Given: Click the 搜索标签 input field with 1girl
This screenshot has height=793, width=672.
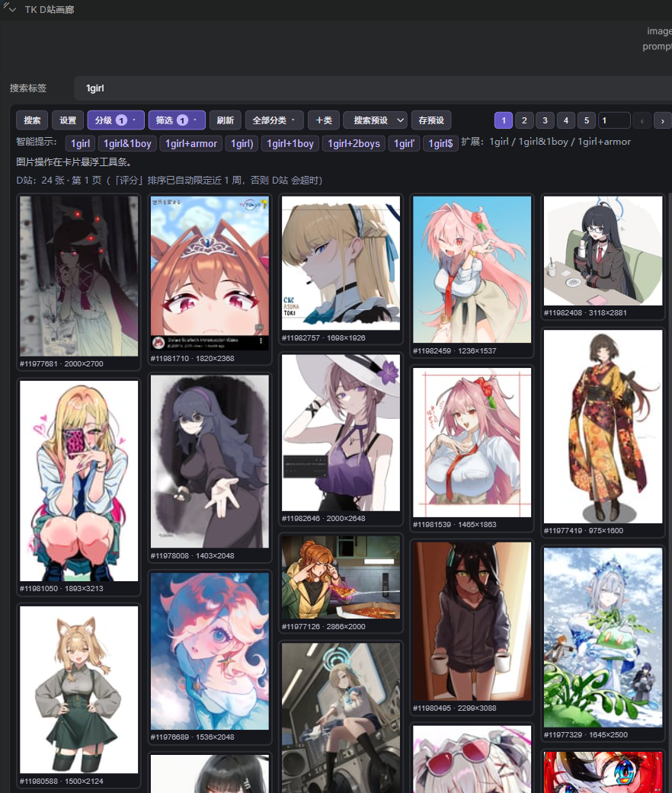Looking at the screenshot, I should [x=373, y=88].
